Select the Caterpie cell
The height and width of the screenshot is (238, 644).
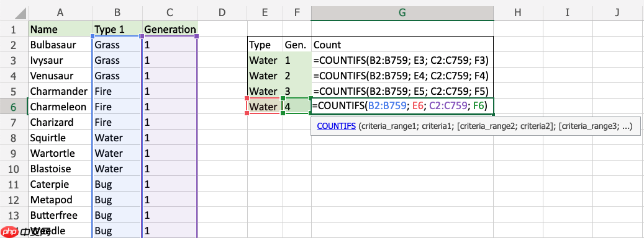pyautogui.click(x=60, y=184)
